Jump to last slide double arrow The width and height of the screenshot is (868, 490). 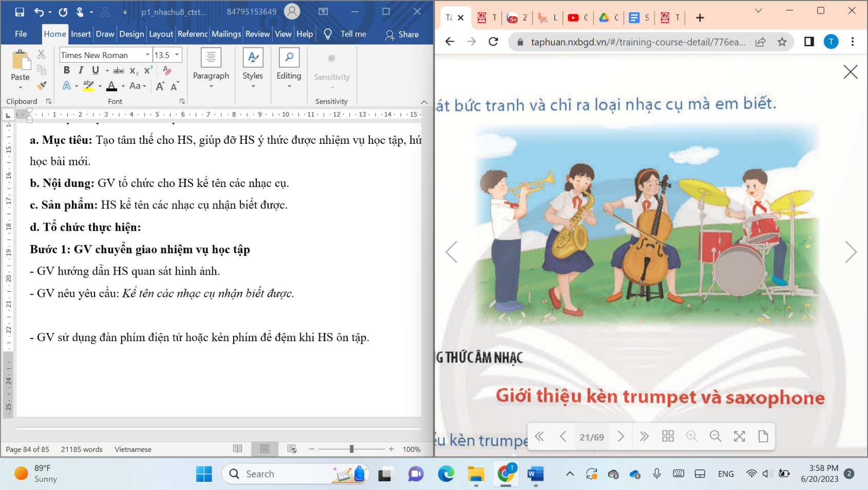[644, 437]
